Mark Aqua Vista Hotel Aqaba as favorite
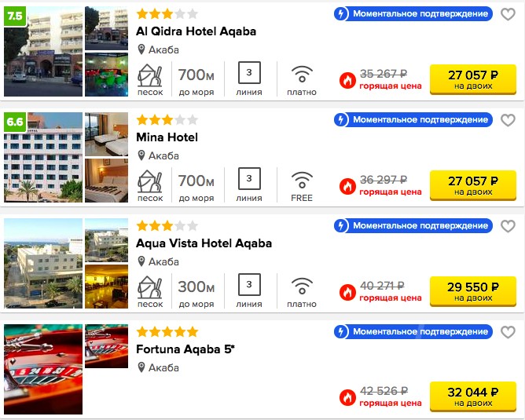 pos(508,226)
